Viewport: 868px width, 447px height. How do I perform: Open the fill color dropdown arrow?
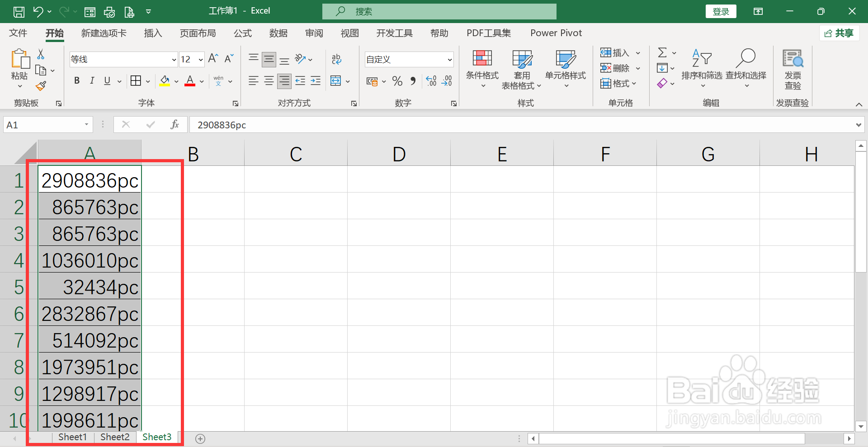176,81
